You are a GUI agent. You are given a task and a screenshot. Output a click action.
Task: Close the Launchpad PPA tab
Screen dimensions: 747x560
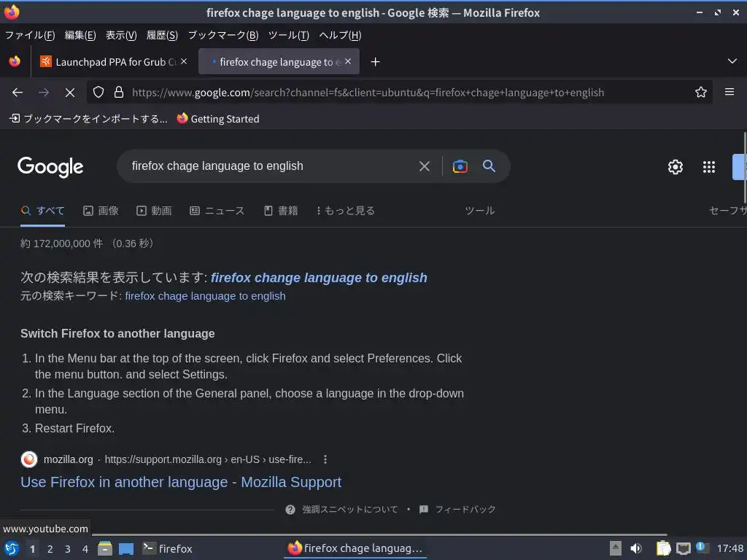(184, 61)
